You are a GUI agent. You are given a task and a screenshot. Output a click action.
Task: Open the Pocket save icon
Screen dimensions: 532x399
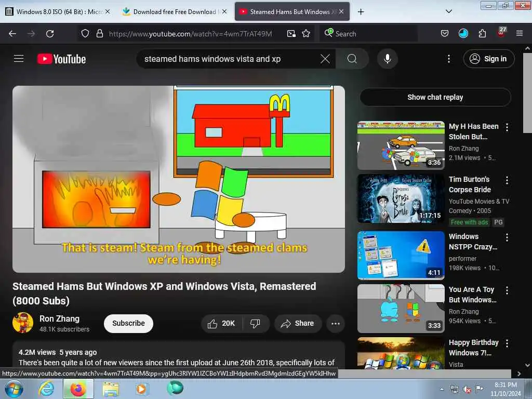pyautogui.click(x=445, y=33)
